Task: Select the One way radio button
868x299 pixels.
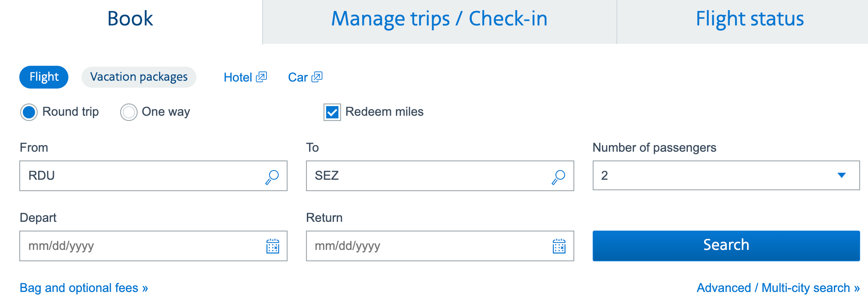Action: point(128,112)
